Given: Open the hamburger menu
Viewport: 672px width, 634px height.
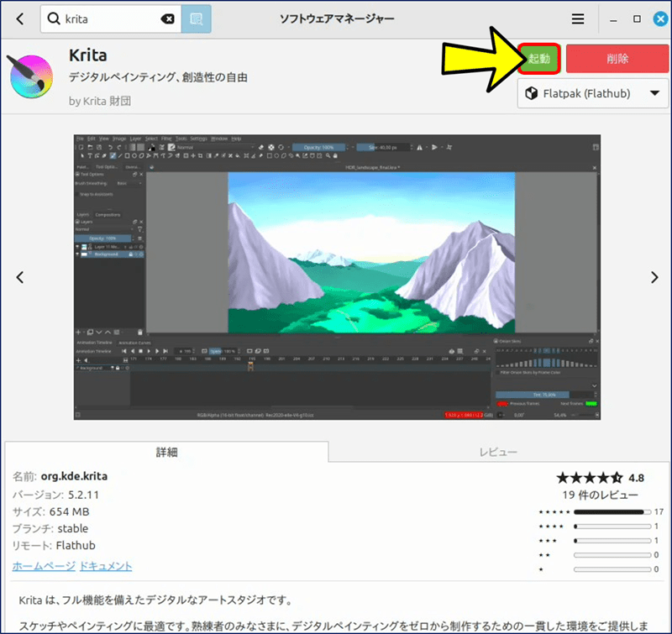Looking at the screenshot, I should tap(578, 18).
